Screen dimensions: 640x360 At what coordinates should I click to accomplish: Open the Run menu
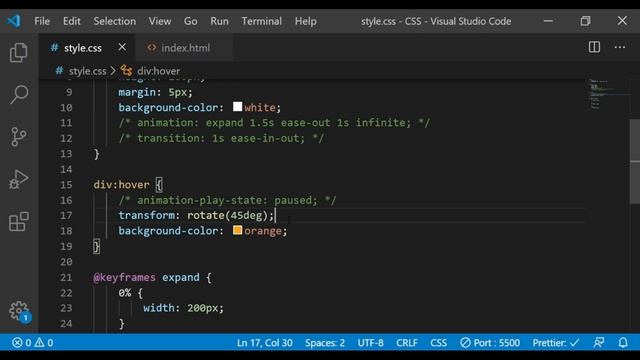(220, 21)
